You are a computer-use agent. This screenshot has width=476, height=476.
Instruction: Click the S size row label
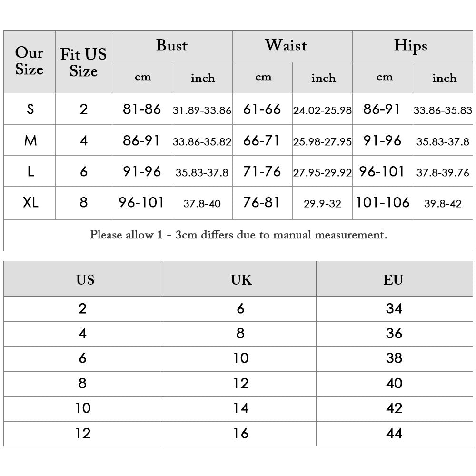coord(30,109)
